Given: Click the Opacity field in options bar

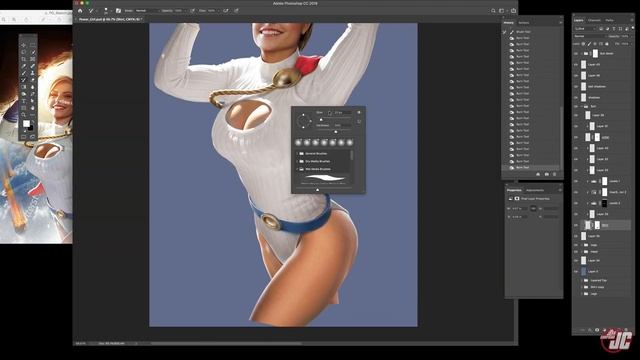Looking at the screenshot, I should [179, 11].
